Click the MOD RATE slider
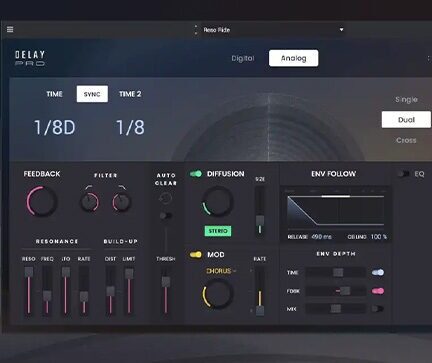Viewport: 432px width, 363px height. click(x=260, y=291)
